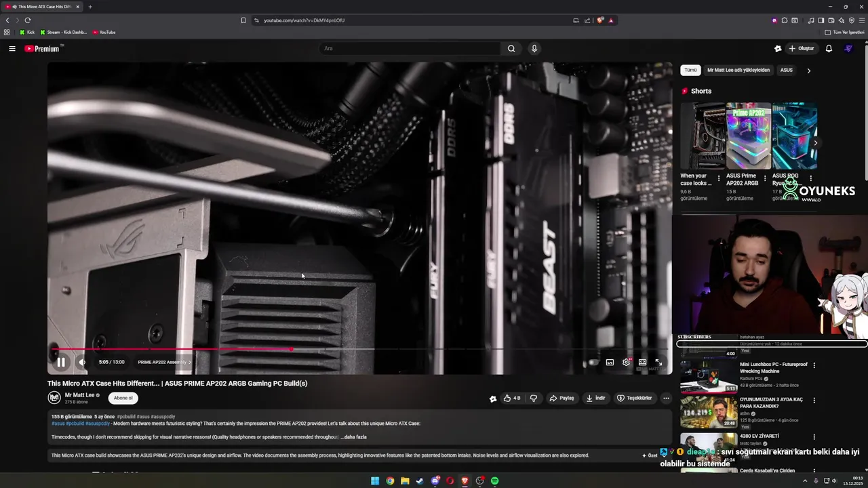Screen dimensions: 868x488
Task: Open the PRIME AP202 Assembly chapter list
Action: (x=164, y=362)
